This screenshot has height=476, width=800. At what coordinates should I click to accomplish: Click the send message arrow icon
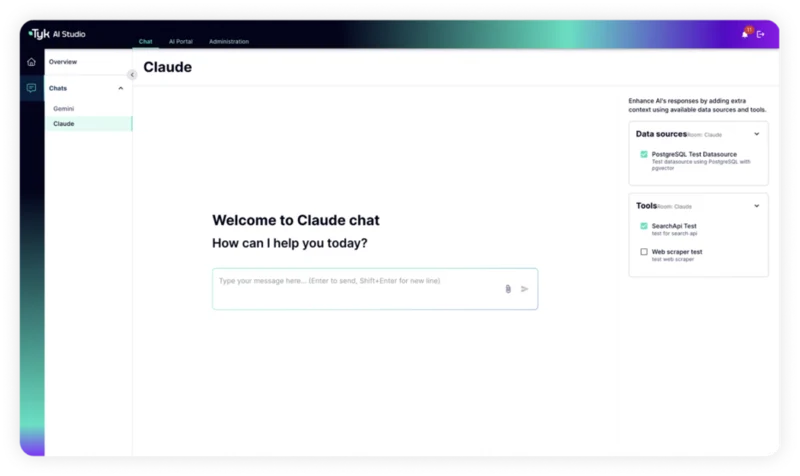(524, 289)
